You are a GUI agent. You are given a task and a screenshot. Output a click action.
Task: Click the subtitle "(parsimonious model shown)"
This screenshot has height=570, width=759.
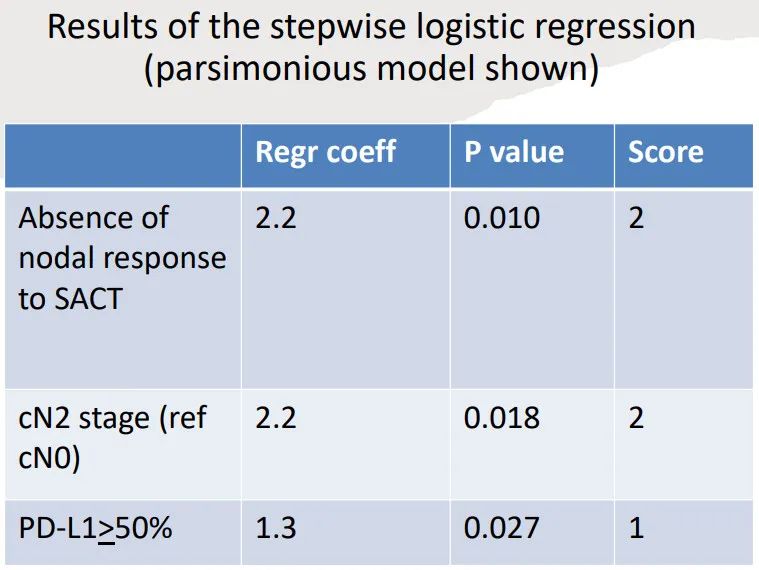[371, 72]
